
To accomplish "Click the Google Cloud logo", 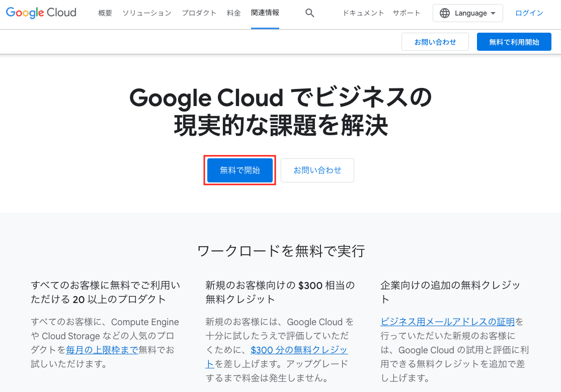I will [x=41, y=13].
